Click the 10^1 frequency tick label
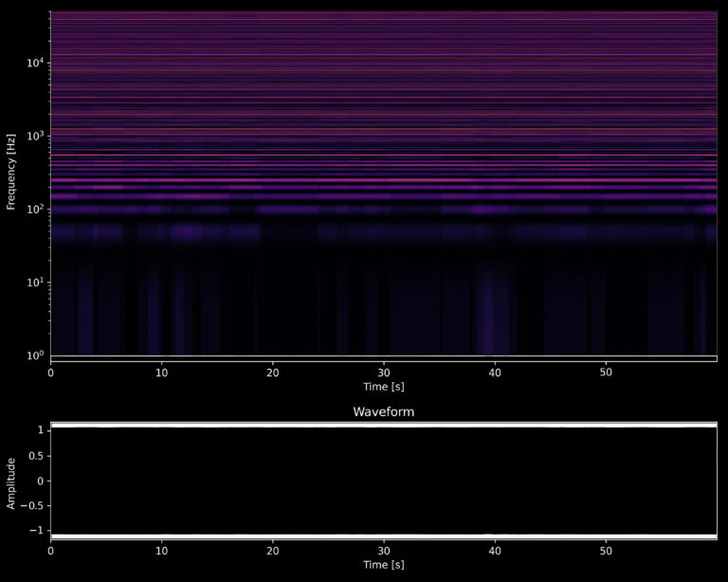 click(x=34, y=282)
